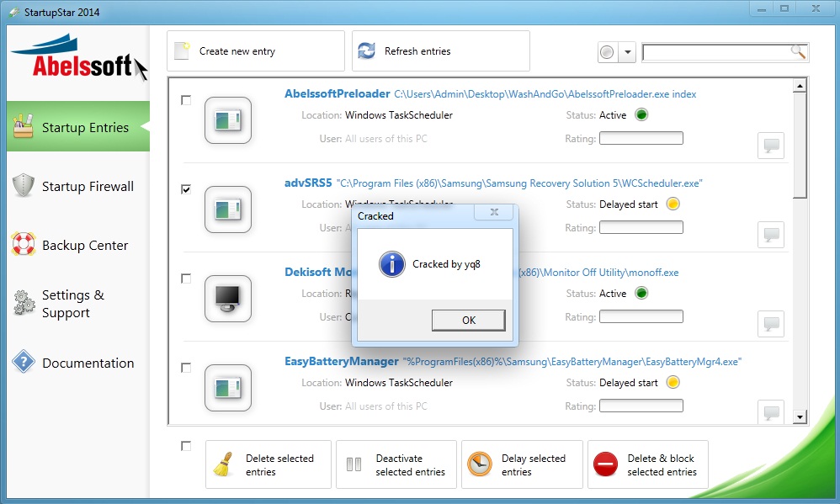Click the gray filter circle button
This screenshot has width=840, height=504.
pos(608,52)
